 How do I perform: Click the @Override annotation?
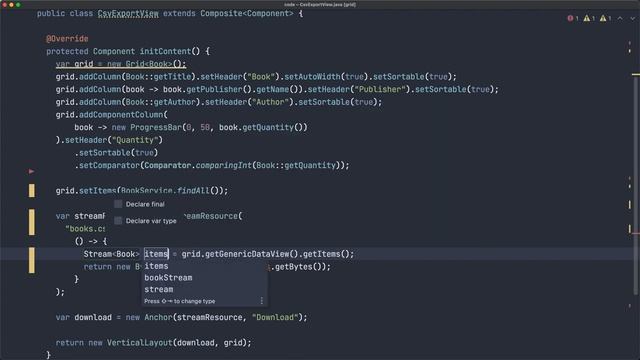pos(67,39)
